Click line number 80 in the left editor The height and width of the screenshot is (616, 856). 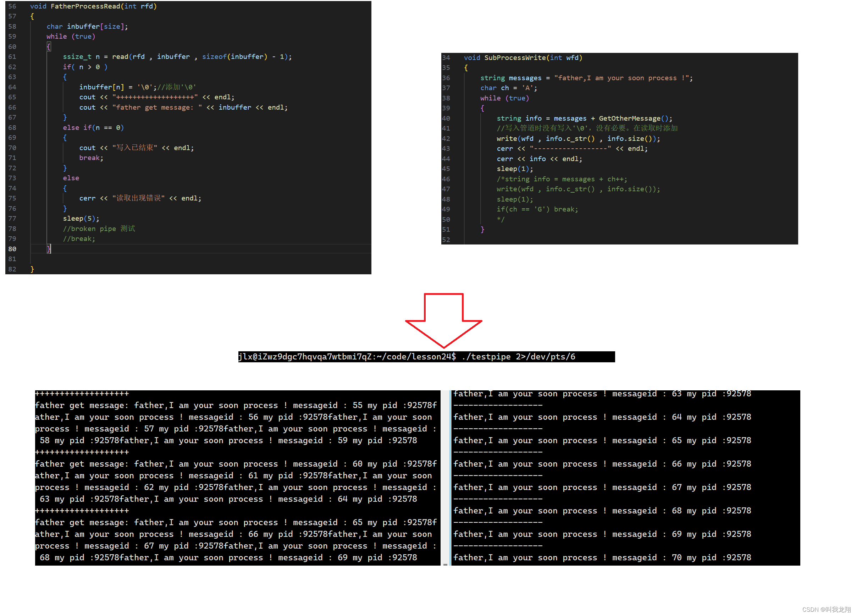point(12,249)
